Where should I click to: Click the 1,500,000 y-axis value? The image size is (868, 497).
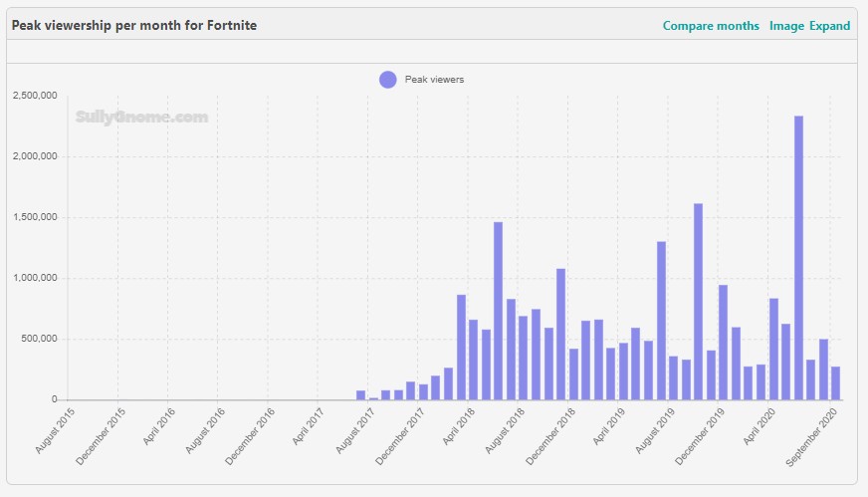coord(35,217)
